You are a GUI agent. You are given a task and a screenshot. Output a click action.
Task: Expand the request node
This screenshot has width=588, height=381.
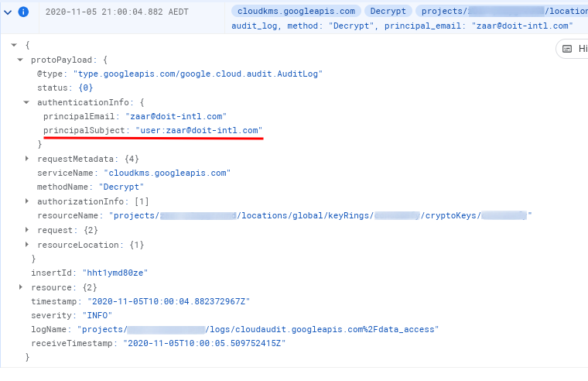coord(27,230)
